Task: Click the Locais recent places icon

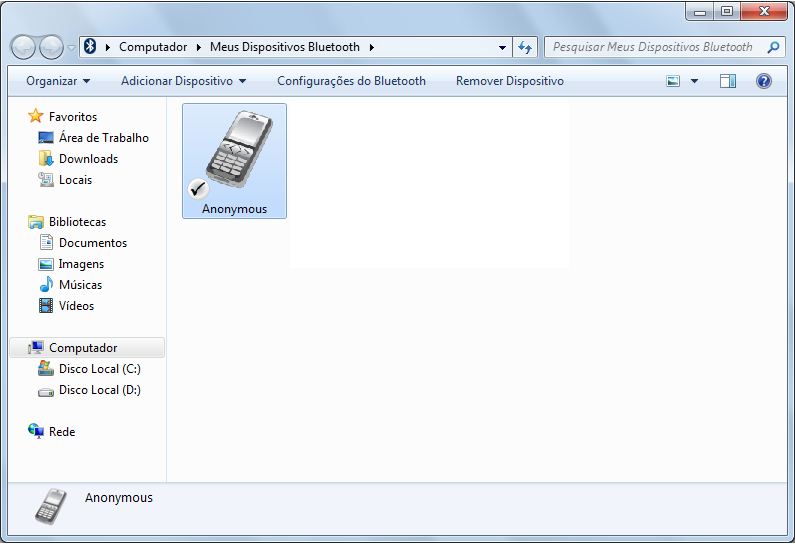Action: pyautogui.click(x=46, y=179)
